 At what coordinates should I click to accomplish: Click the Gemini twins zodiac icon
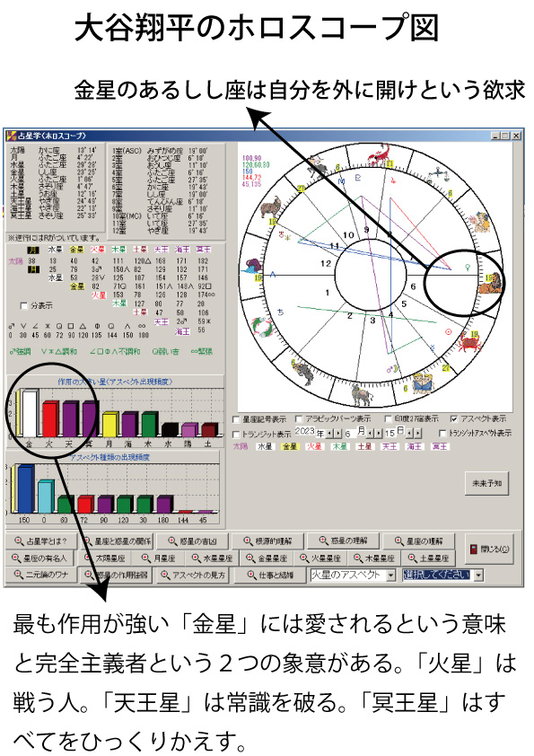pos(422,382)
